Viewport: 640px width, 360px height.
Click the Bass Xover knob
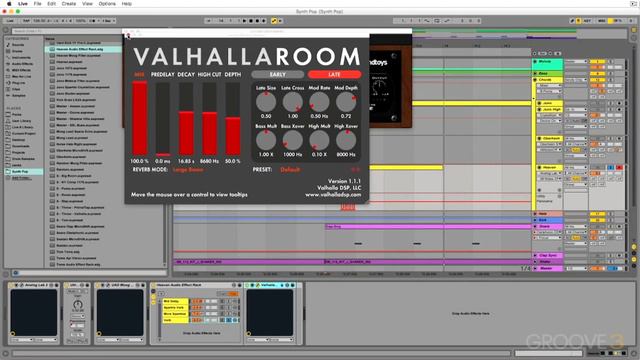[293, 140]
